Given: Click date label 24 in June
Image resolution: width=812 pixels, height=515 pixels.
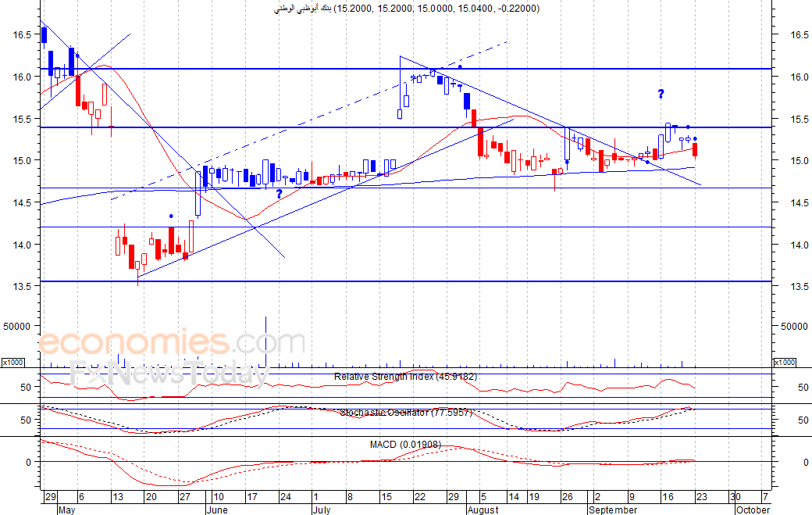Looking at the screenshot, I should point(285,497).
